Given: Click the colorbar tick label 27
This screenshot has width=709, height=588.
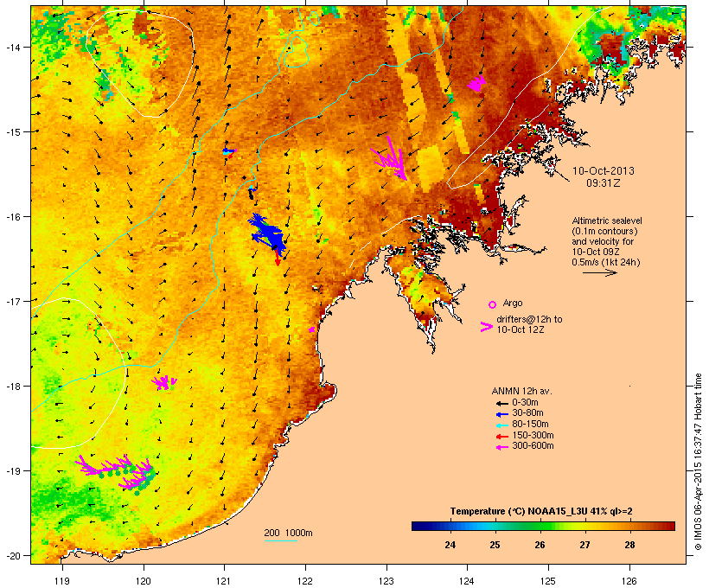Looking at the screenshot, I should click(584, 545).
